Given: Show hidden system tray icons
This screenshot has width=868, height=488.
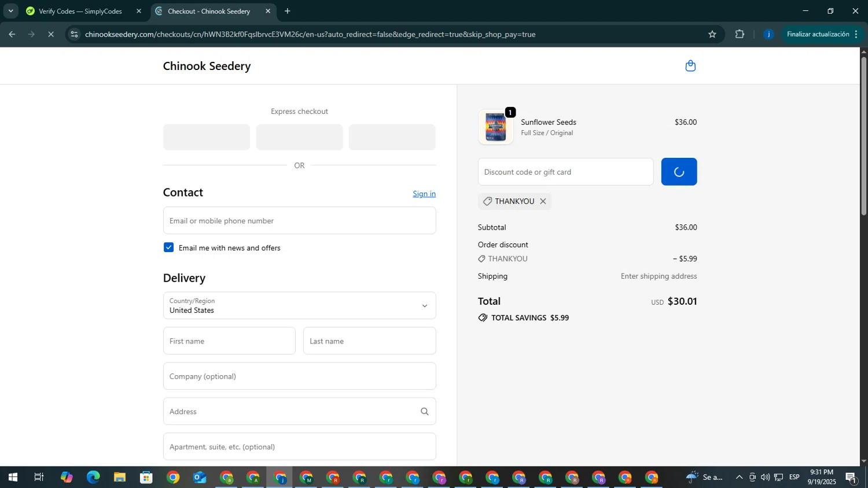Looking at the screenshot, I should [739, 477].
